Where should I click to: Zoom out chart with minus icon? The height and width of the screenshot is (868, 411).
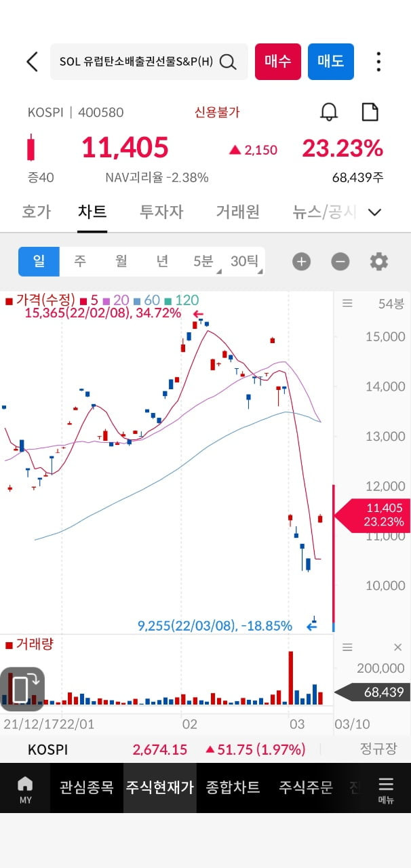340,261
